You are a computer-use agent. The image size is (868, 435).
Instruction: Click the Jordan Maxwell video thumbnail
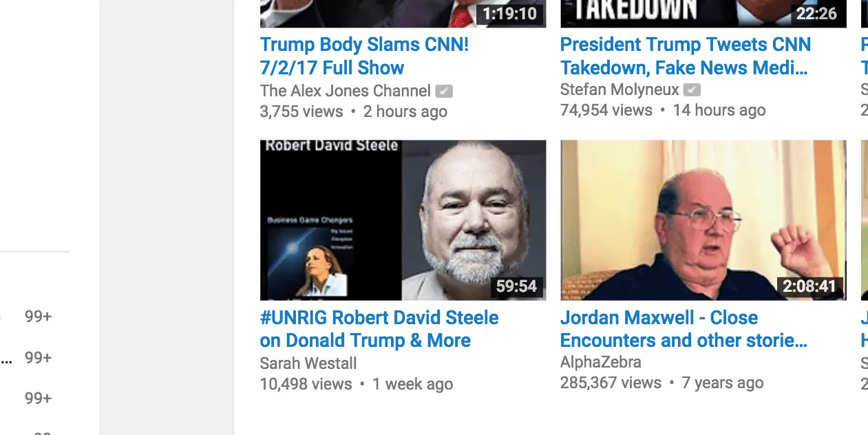703,220
